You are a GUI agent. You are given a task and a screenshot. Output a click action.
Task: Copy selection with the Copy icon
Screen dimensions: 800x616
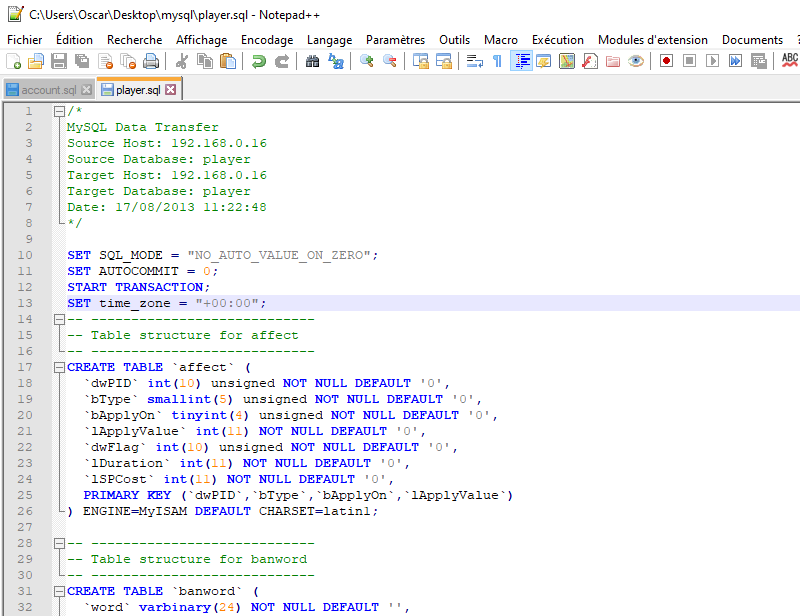coord(205,61)
